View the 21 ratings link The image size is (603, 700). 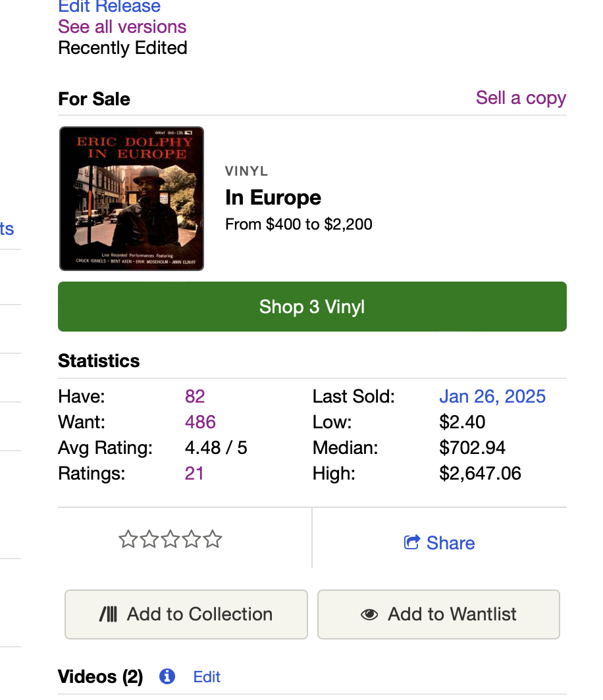pos(194,473)
